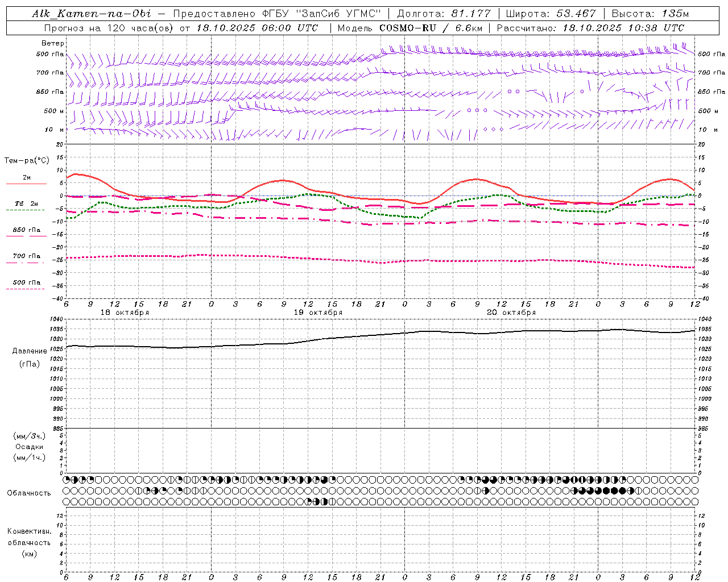
Task: Click the 'Давление' pressure panel label
Action: (x=30, y=351)
